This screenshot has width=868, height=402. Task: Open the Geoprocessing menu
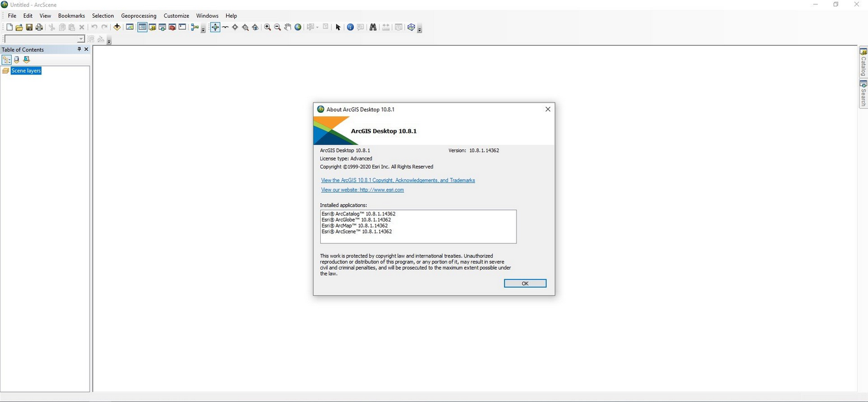click(x=139, y=16)
